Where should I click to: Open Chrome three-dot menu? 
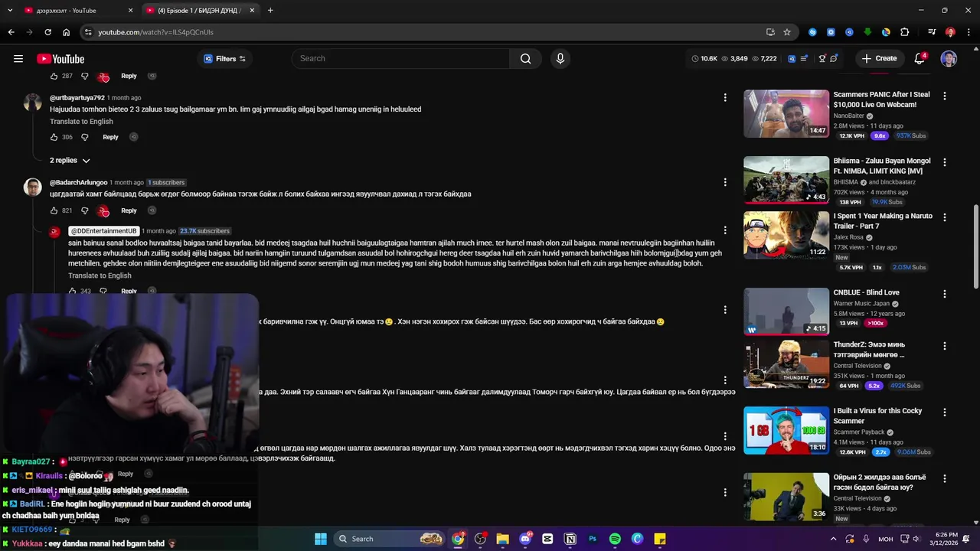pos(969,32)
